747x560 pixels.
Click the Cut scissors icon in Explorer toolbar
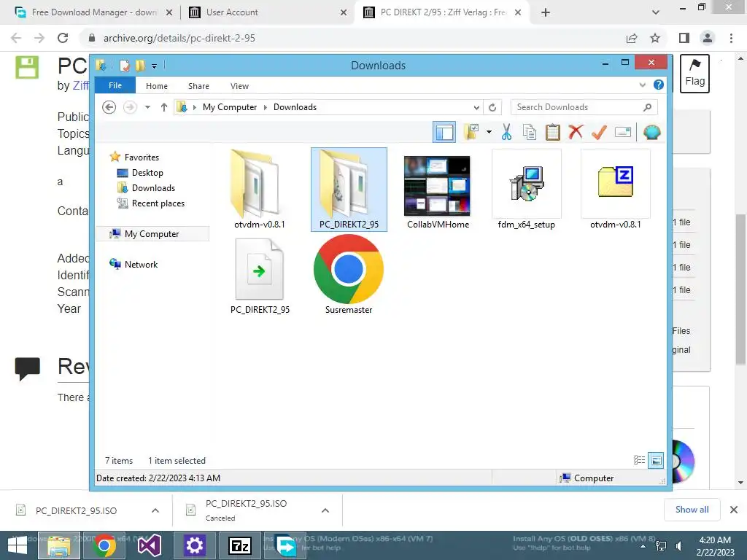(x=506, y=132)
